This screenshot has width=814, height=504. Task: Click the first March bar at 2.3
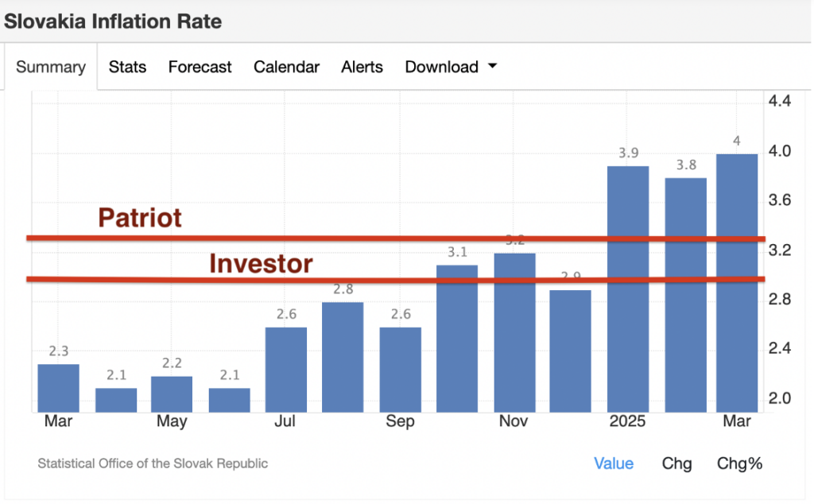[x=59, y=388]
